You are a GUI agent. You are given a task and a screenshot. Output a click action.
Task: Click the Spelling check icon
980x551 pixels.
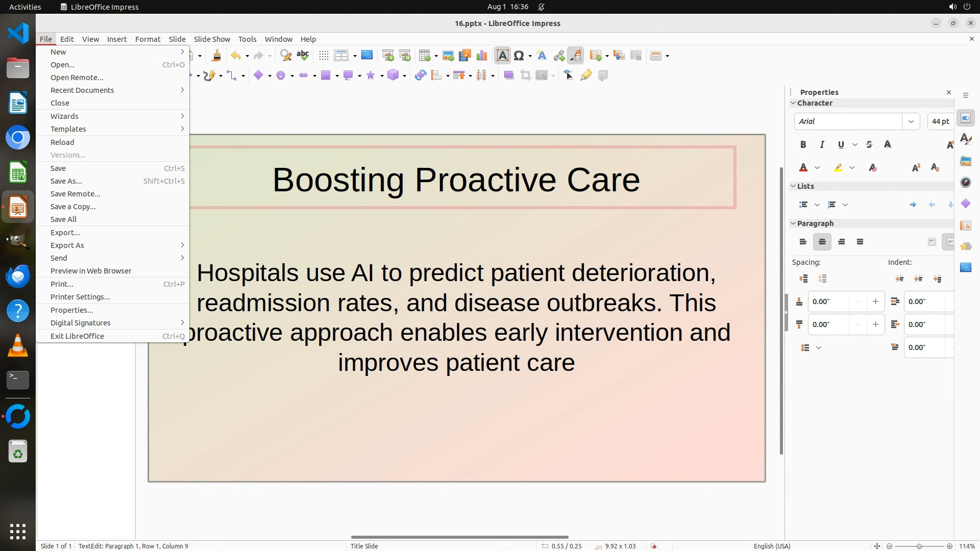click(x=303, y=55)
